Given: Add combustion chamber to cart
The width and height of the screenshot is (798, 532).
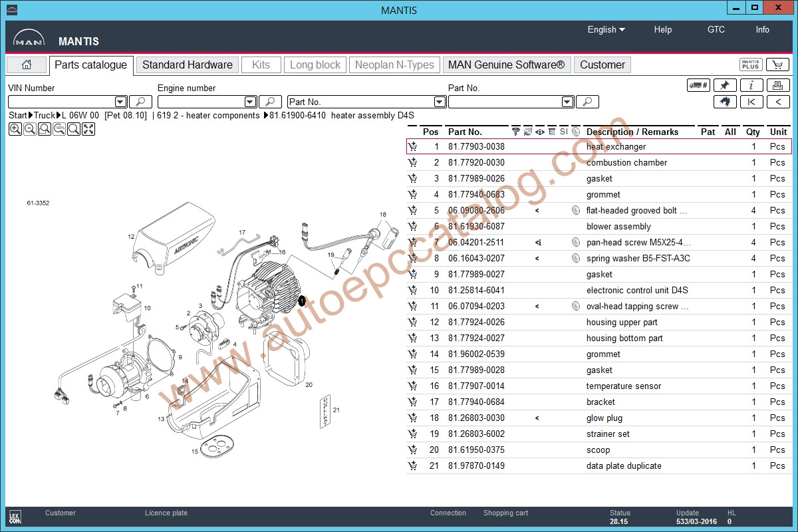Looking at the screenshot, I should coord(413,162).
